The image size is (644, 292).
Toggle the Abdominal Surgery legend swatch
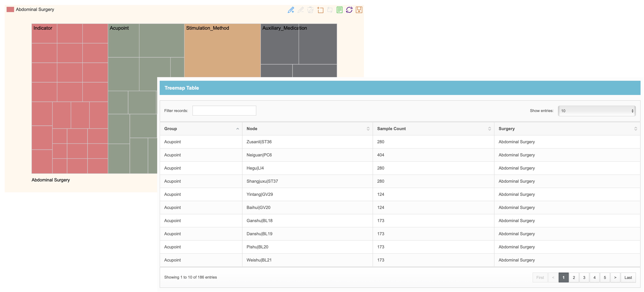pyautogui.click(x=10, y=9)
